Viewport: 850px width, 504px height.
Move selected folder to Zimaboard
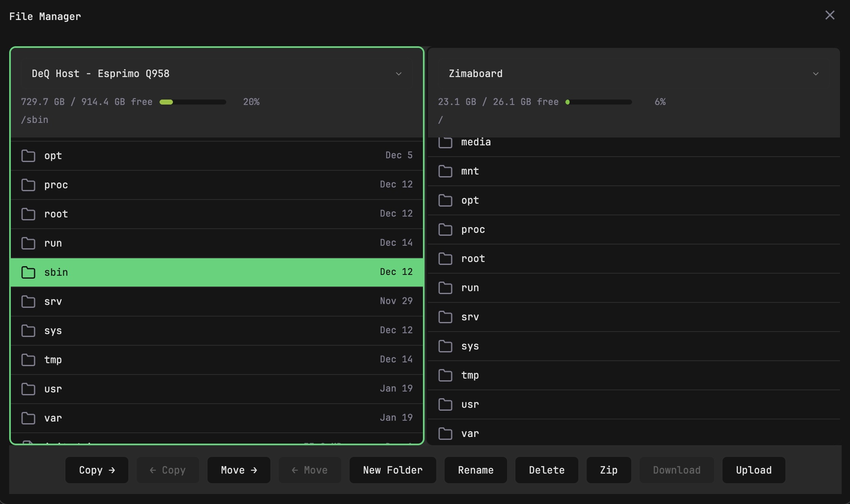[238, 470]
